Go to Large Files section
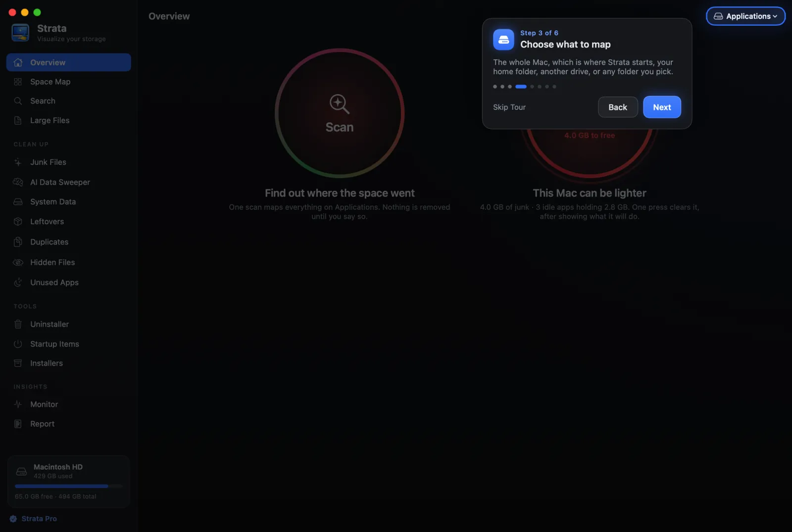 point(69,120)
